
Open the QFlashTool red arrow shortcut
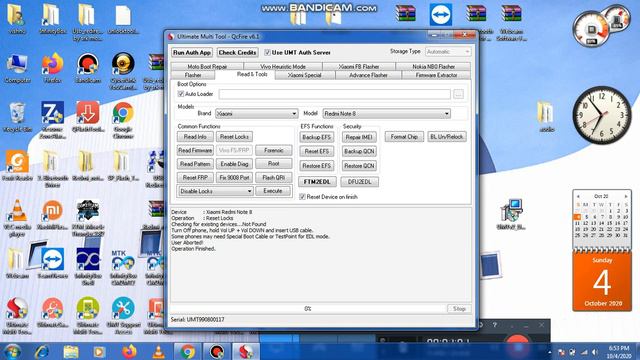tap(88, 118)
